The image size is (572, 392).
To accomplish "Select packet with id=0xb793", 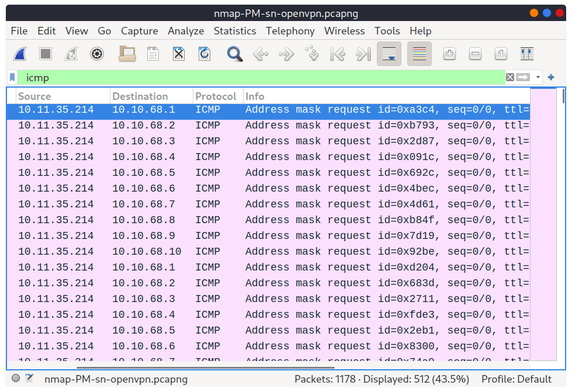I will [268, 126].
